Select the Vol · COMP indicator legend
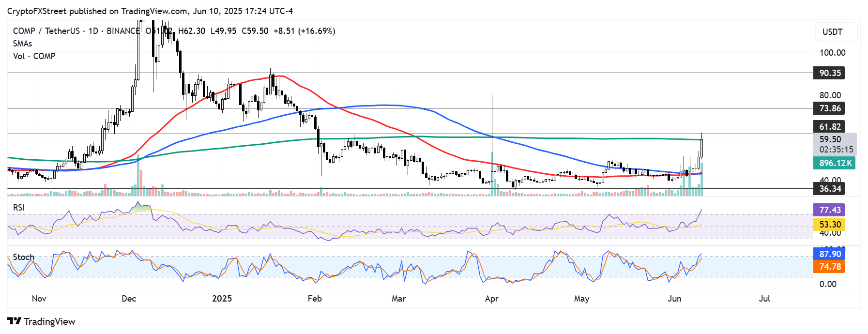868x334 pixels. (x=34, y=56)
